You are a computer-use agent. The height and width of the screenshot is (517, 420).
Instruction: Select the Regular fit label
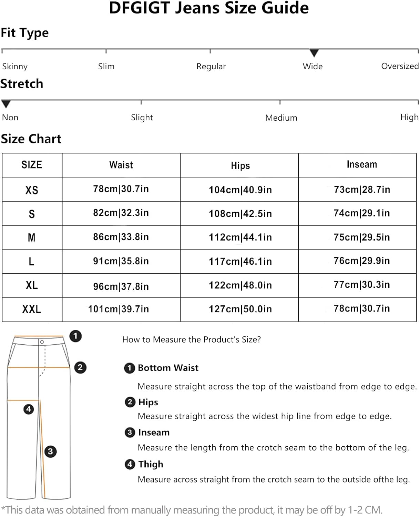pyautogui.click(x=211, y=67)
